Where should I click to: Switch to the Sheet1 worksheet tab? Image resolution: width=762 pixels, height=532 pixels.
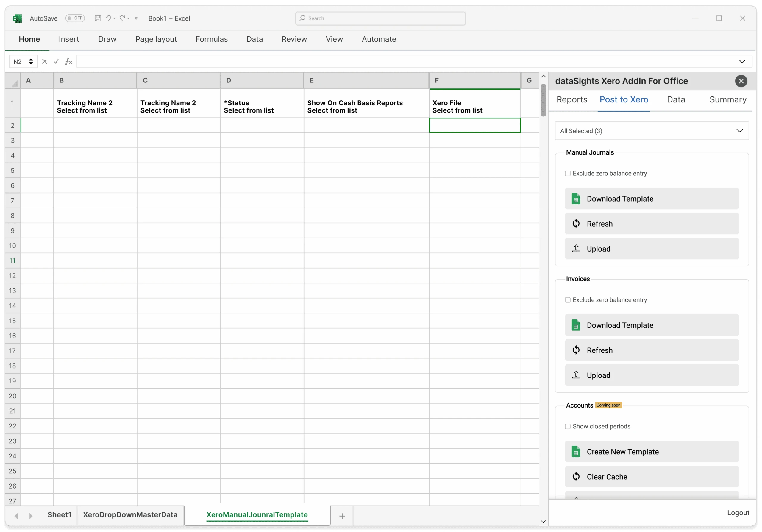(60, 515)
